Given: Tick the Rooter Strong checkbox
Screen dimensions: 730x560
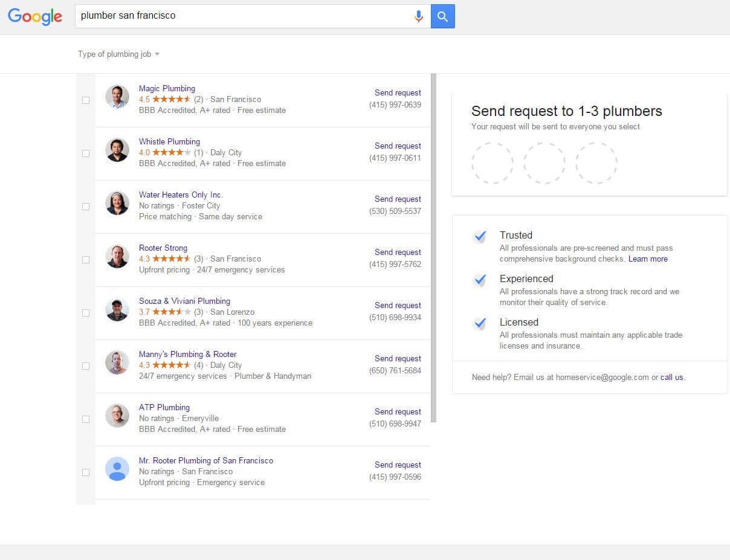Looking at the screenshot, I should pos(86,260).
